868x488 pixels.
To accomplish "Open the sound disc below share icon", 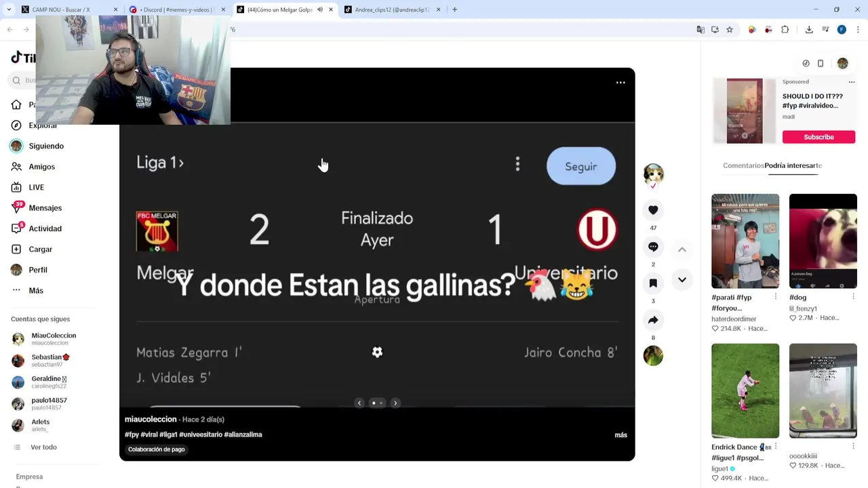I will click(x=653, y=356).
